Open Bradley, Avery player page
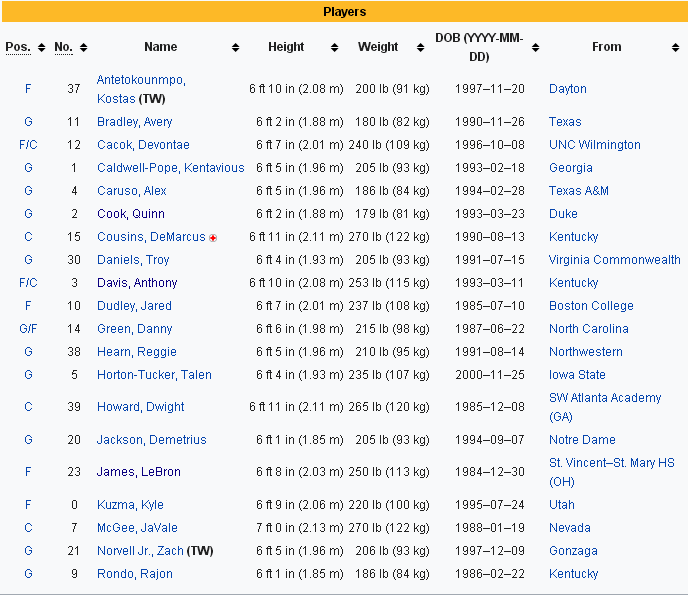The image size is (688, 602). (x=134, y=122)
